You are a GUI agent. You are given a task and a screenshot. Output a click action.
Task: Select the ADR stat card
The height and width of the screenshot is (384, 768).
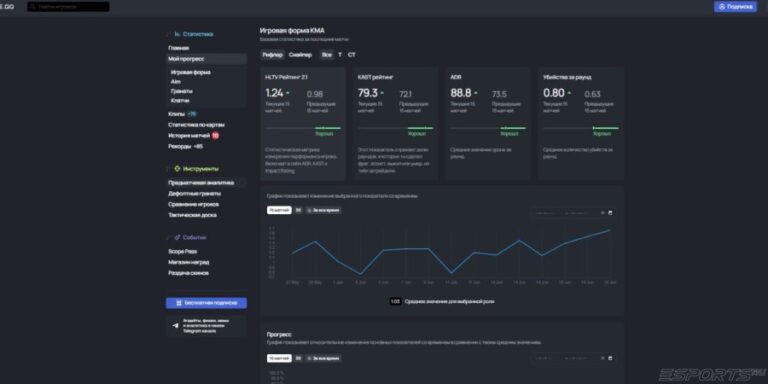click(x=488, y=123)
